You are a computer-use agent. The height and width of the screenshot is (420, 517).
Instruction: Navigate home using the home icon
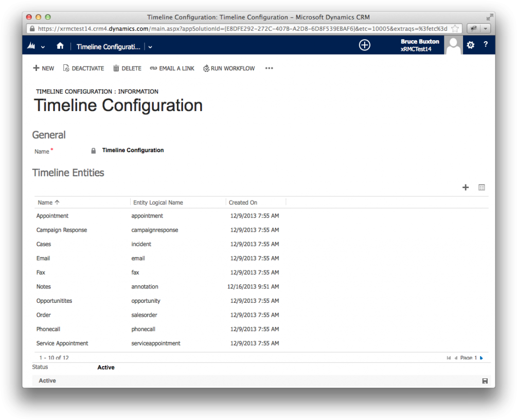[x=60, y=45]
